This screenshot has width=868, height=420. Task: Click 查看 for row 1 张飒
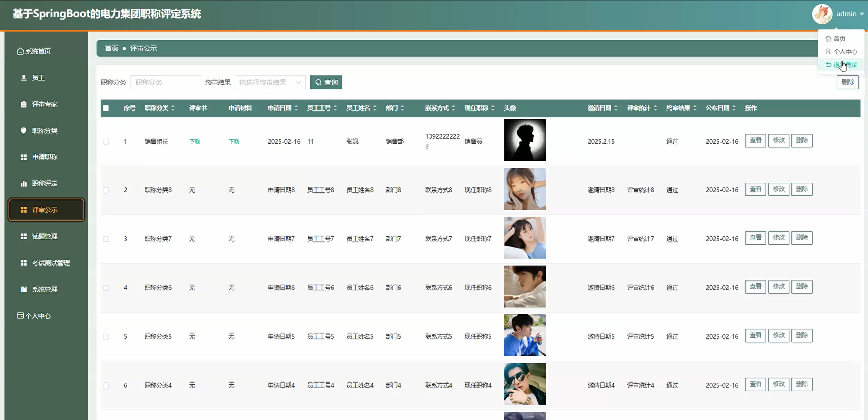tap(755, 140)
